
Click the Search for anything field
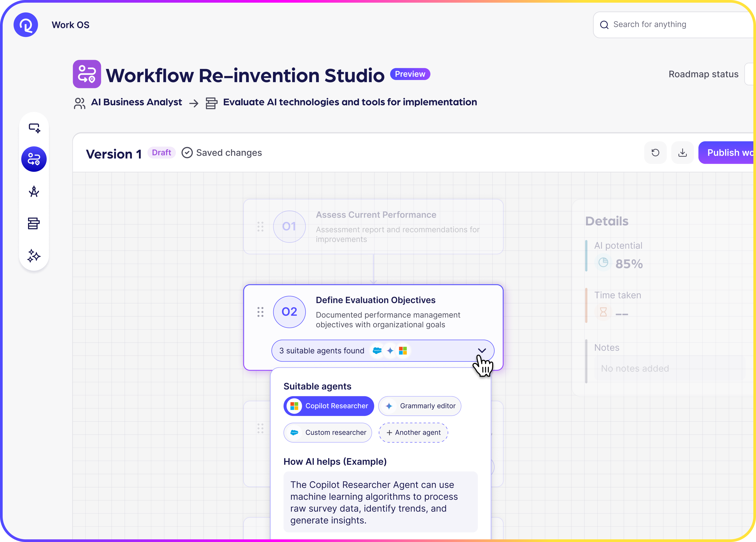[674, 25]
